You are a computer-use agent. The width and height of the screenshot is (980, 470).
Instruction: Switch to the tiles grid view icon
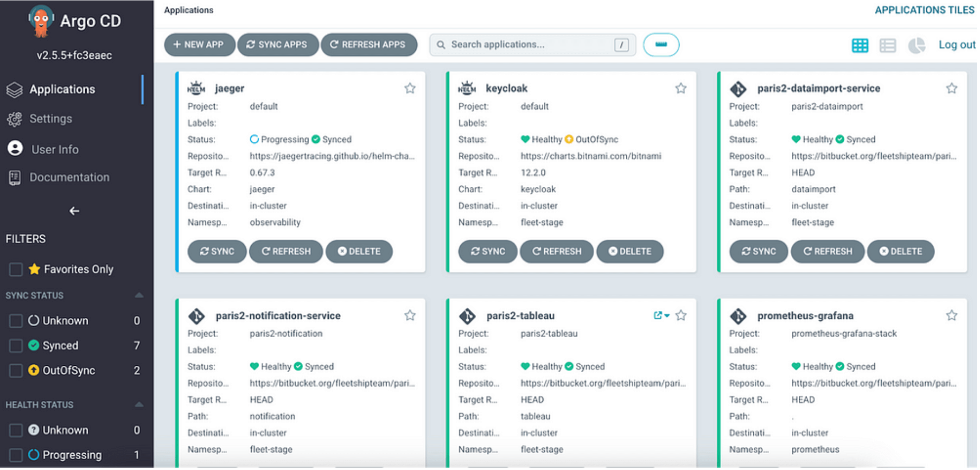(x=859, y=45)
